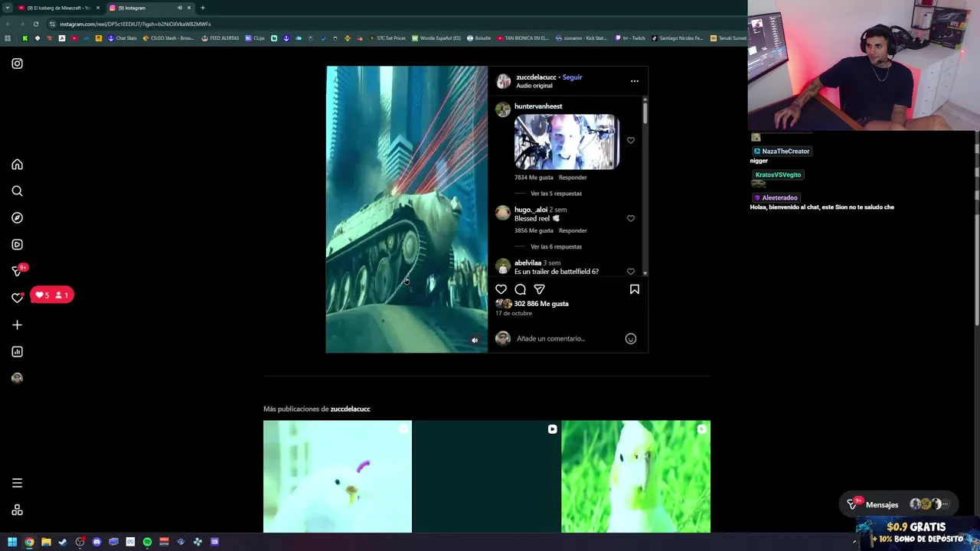
Task: Open Chrome from taskbar
Action: click(x=29, y=542)
